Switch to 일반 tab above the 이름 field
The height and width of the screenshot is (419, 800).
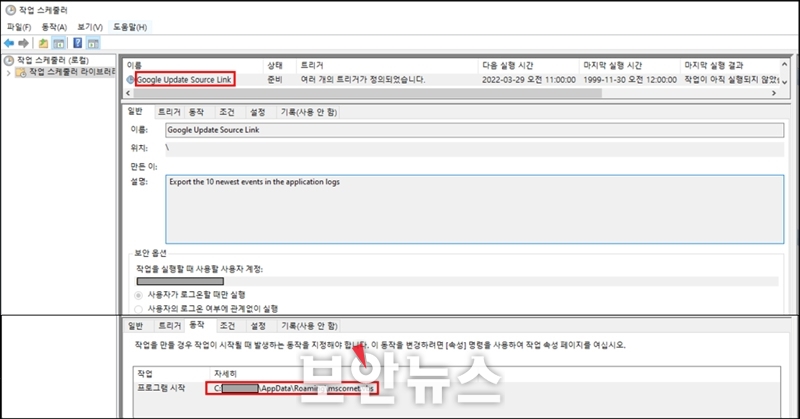click(136, 111)
